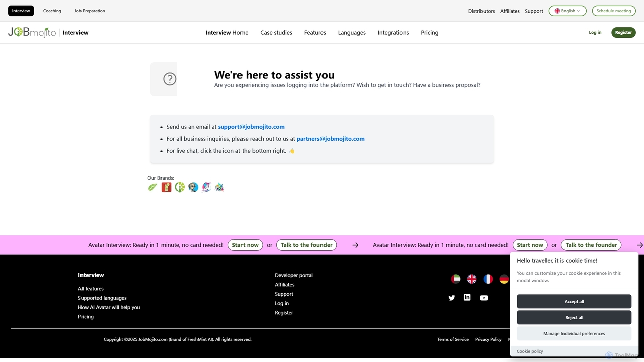644x362 pixels.
Task: Open the pink profile head brand icon
Action: [x=206, y=187]
